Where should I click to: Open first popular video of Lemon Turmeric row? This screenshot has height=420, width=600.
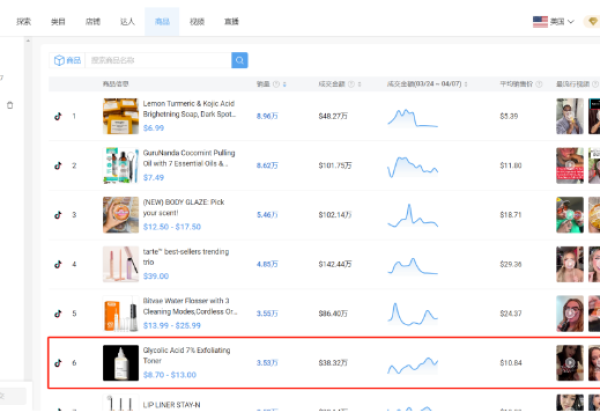570,116
